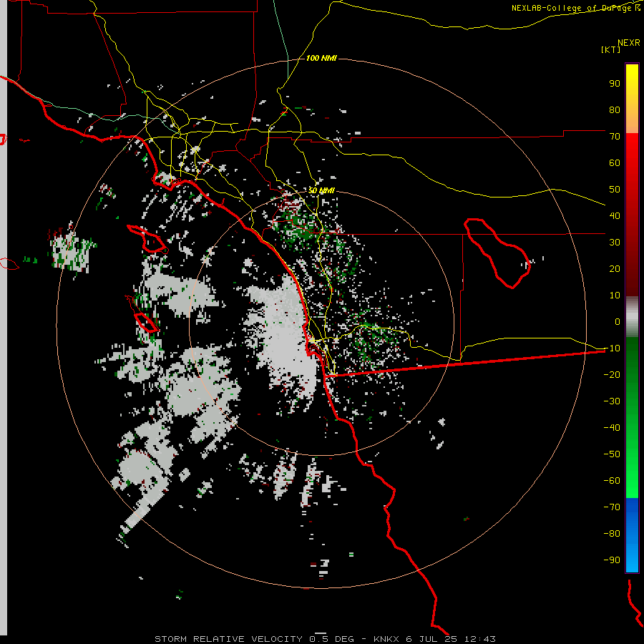The width and height of the screenshot is (644, 644).
Task: Click the 20 value on the velocity scale
Action: pos(615,268)
